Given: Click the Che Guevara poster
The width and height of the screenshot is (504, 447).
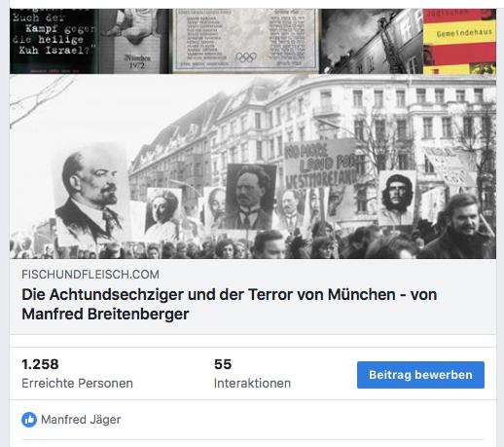Looking at the screenshot, I should (x=397, y=198).
